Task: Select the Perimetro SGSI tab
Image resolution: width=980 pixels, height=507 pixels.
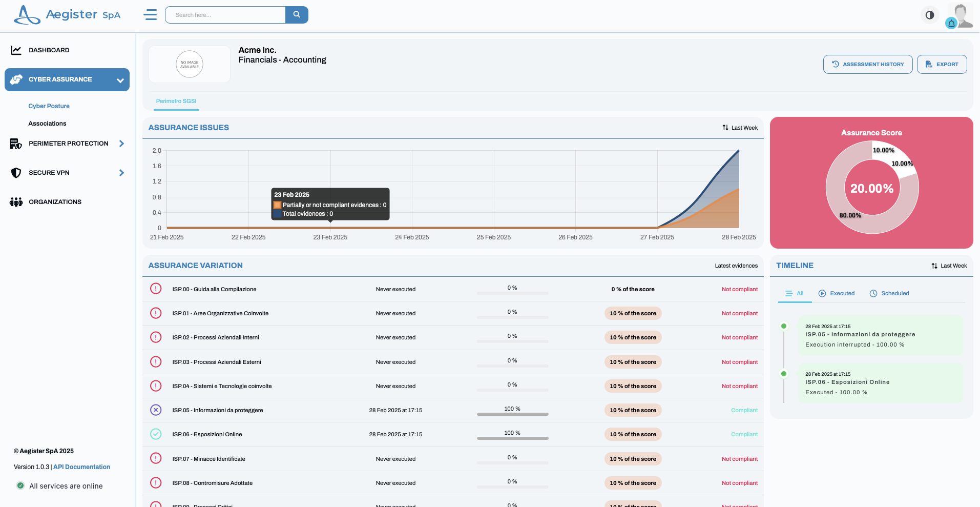Action: (176, 101)
